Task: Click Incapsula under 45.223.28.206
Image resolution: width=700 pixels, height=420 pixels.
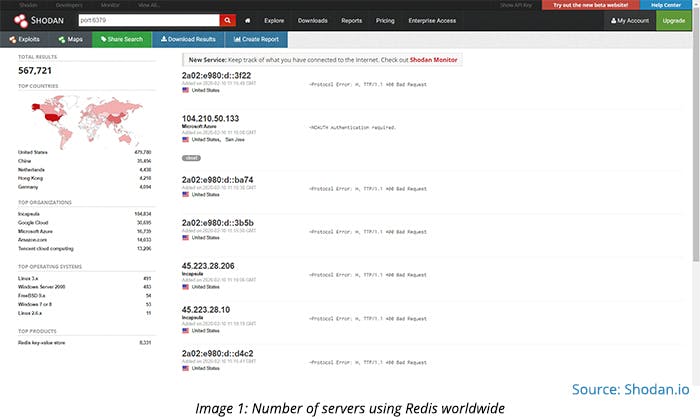Action: coord(192,274)
